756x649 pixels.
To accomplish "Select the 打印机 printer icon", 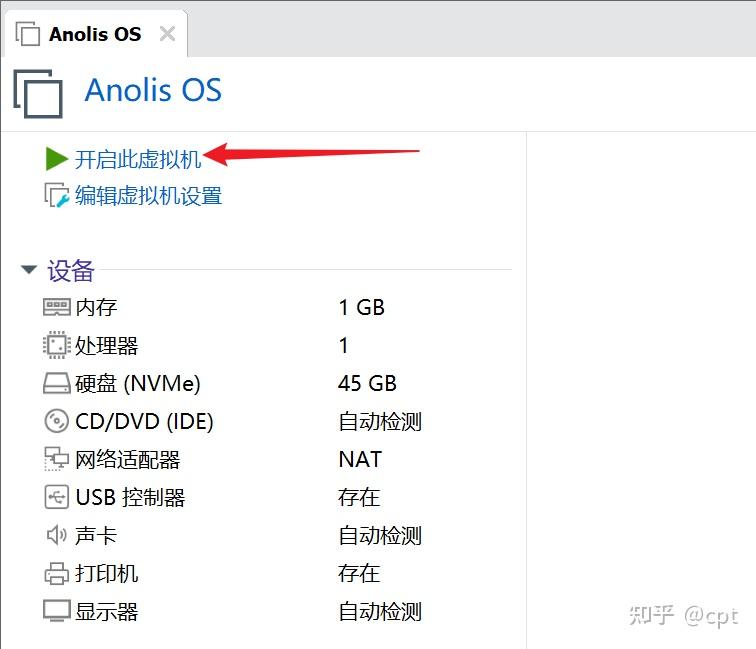I will pos(56,574).
